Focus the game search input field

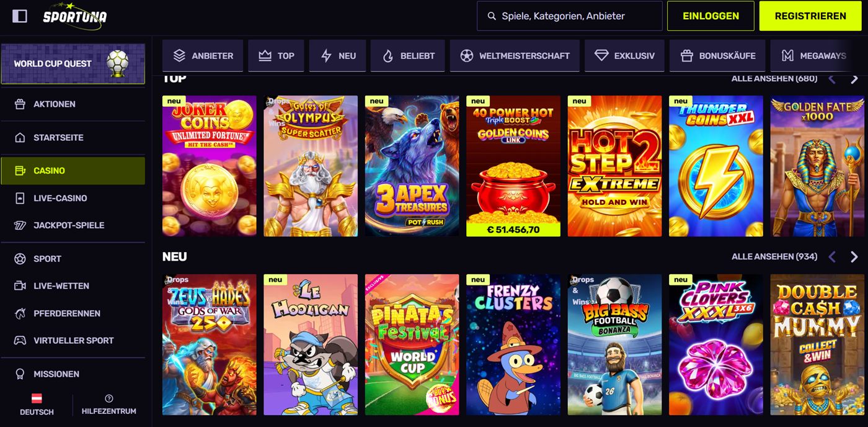[570, 16]
